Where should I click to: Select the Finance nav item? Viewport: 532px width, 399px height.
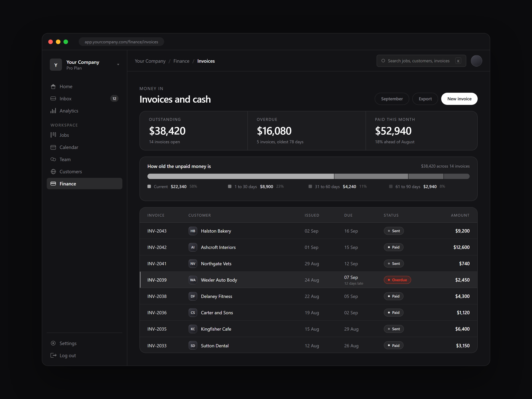click(x=84, y=184)
